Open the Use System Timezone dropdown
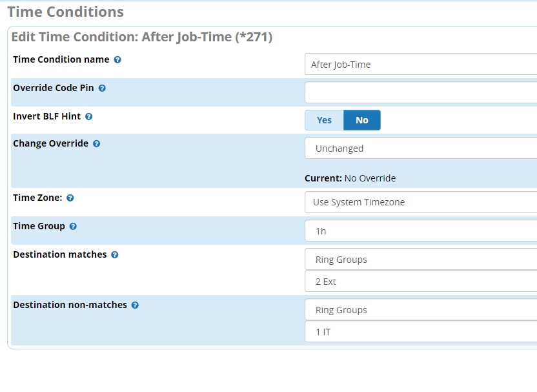537x392 pixels. (420, 202)
